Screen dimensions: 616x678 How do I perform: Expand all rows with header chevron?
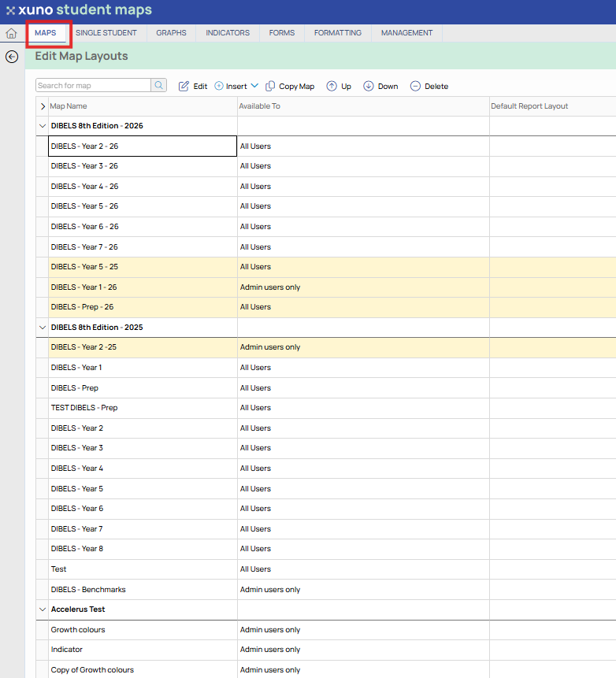click(x=43, y=106)
